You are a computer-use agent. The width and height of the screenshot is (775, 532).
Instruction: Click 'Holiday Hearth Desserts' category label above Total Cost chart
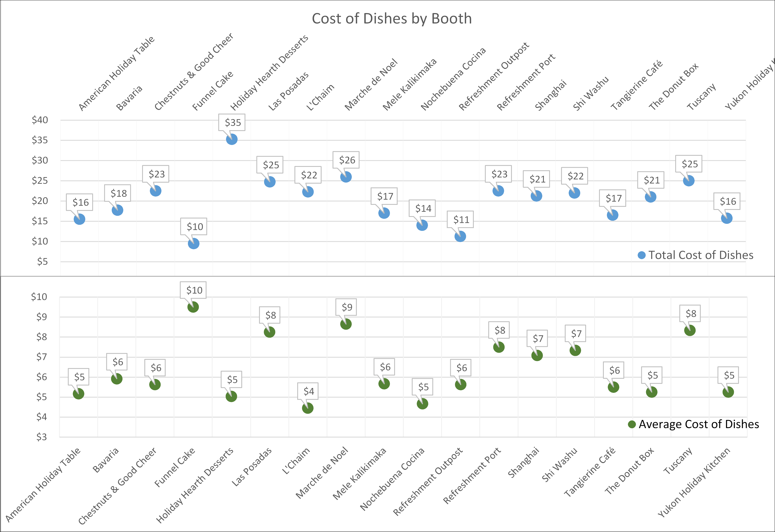[x=269, y=72]
